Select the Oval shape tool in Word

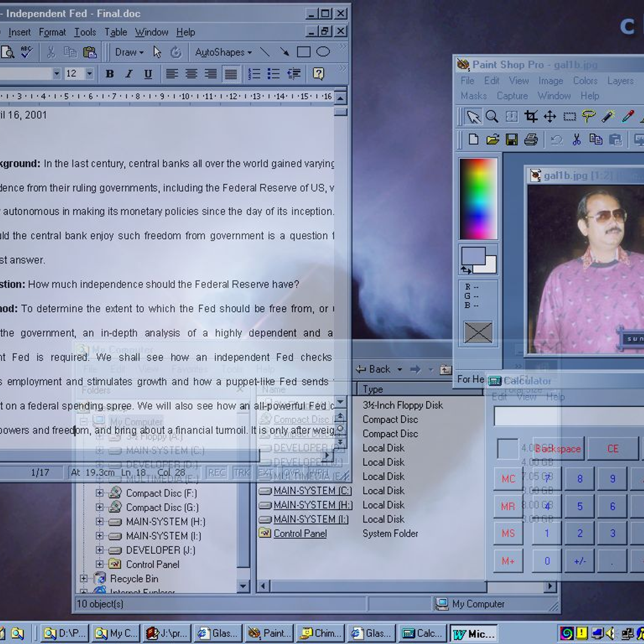323,52
